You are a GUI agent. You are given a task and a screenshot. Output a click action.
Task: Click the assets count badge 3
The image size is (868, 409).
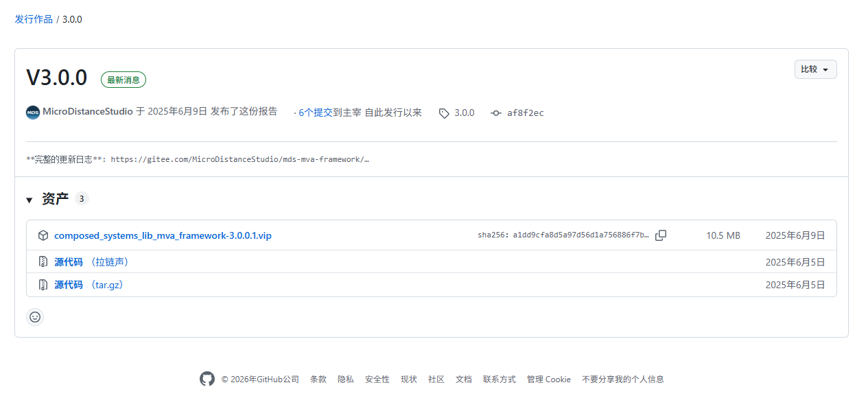pos(82,199)
